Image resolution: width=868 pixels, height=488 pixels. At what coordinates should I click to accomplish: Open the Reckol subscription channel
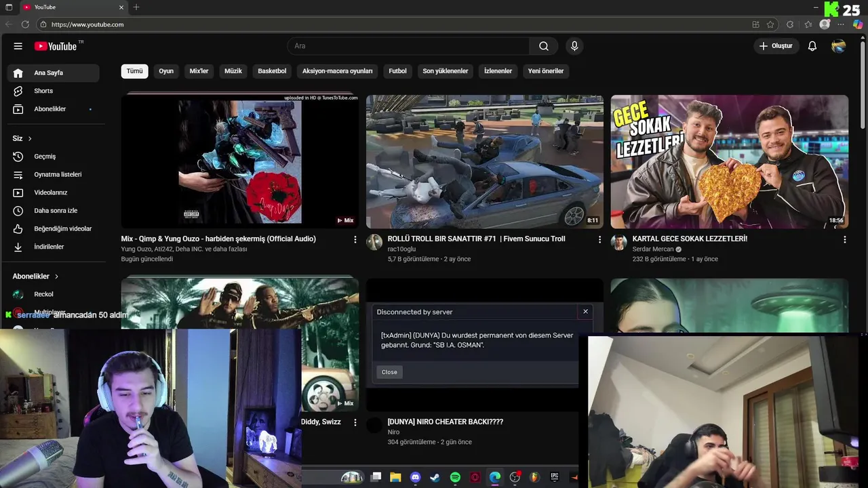[x=54, y=294]
